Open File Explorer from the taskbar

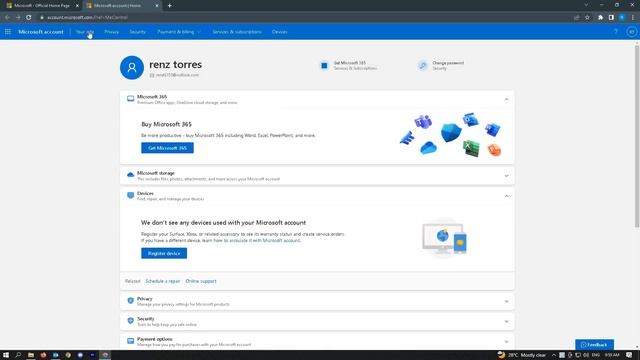tap(31, 355)
